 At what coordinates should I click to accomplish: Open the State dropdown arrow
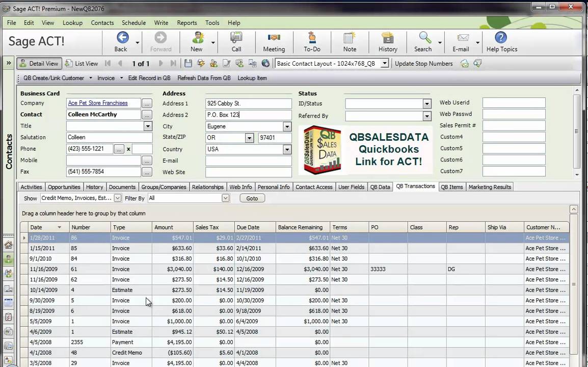[249, 138]
